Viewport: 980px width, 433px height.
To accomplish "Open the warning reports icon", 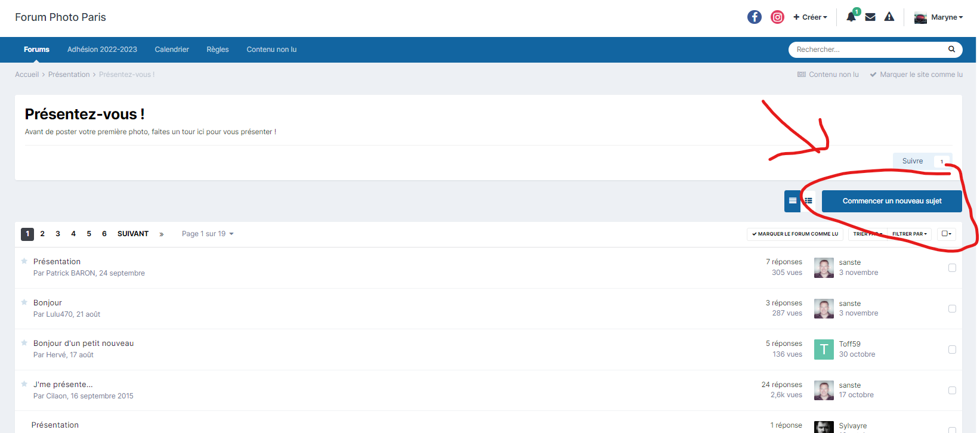I will pos(889,17).
